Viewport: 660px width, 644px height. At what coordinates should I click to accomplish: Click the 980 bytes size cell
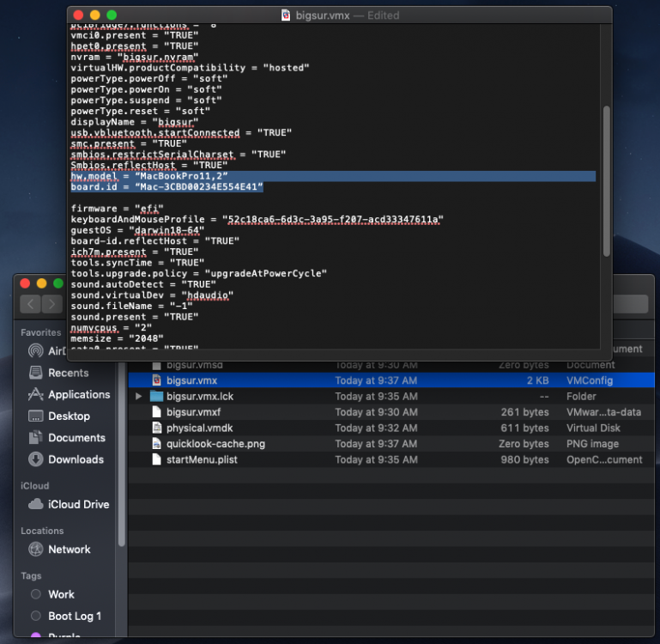point(524,459)
